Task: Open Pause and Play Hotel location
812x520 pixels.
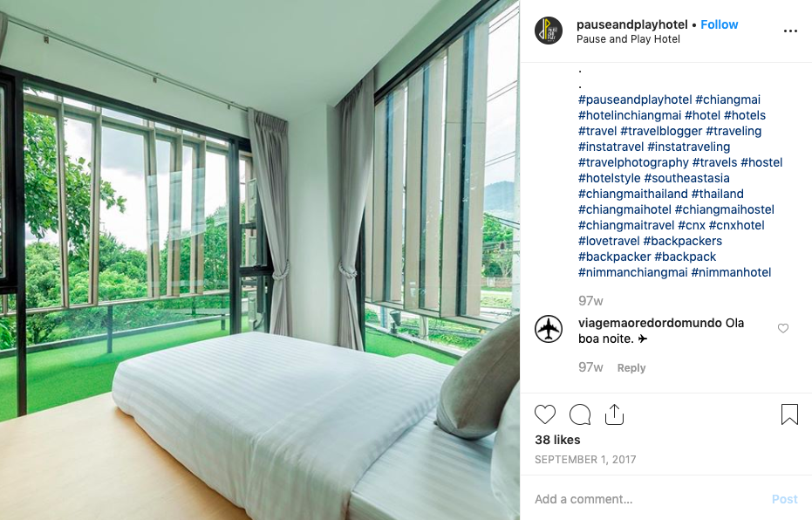Action: [628, 39]
